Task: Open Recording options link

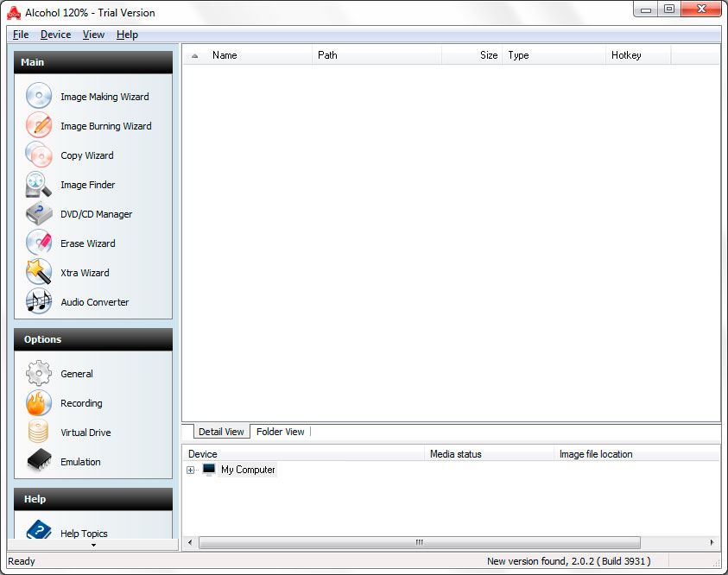Action: click(x=81, y=403)
